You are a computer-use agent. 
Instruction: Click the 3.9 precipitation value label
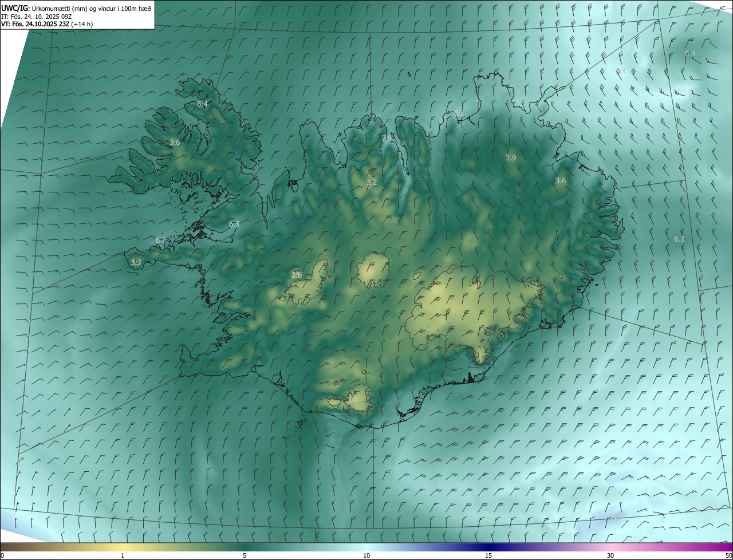click(x=511, y=157)
